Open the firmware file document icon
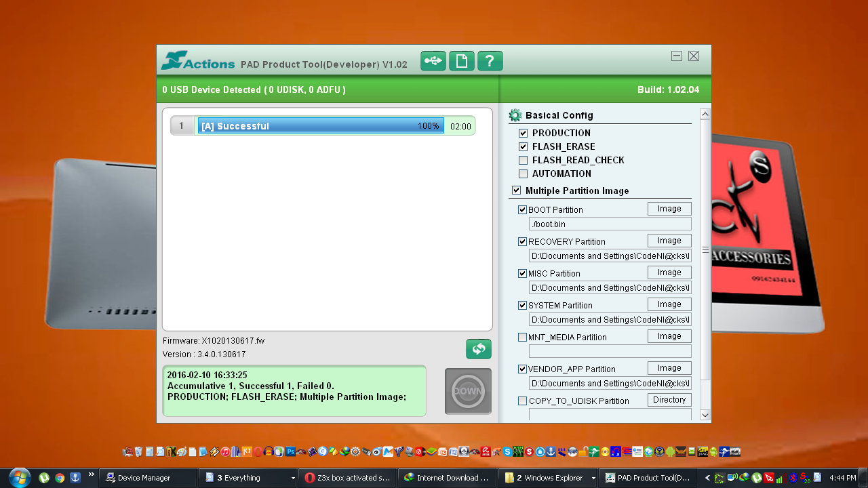 point(461,61)
